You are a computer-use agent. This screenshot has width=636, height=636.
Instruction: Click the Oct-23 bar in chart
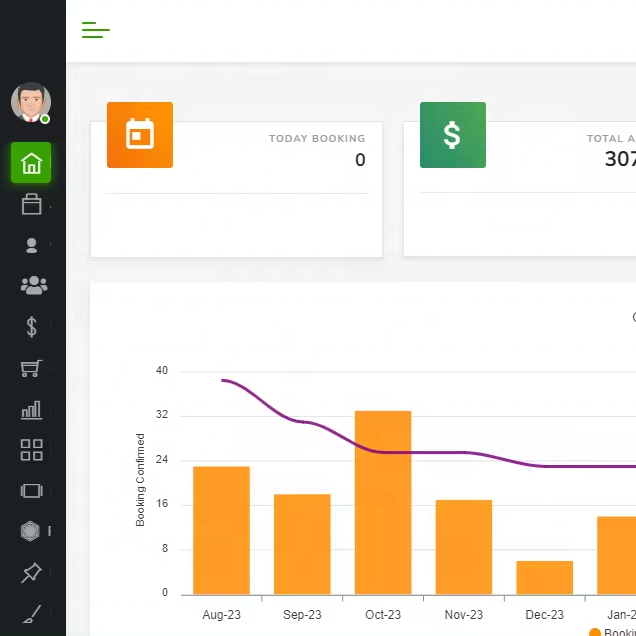[383, 502]
